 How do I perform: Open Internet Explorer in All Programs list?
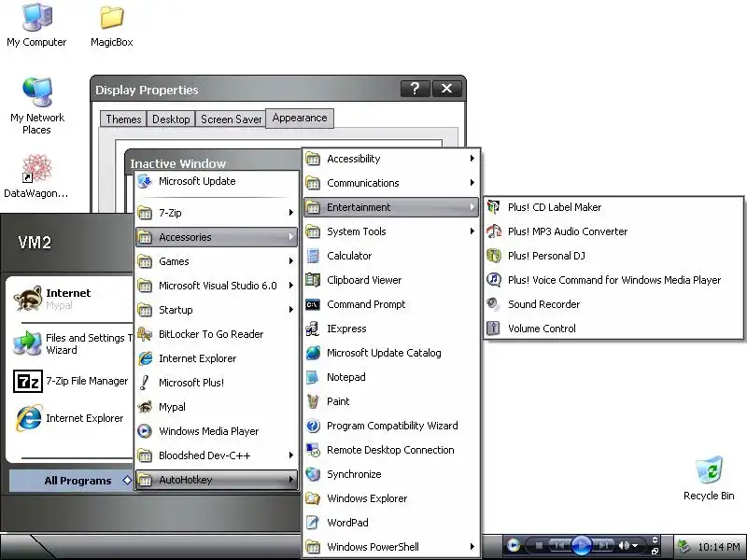tap(217, 358)
